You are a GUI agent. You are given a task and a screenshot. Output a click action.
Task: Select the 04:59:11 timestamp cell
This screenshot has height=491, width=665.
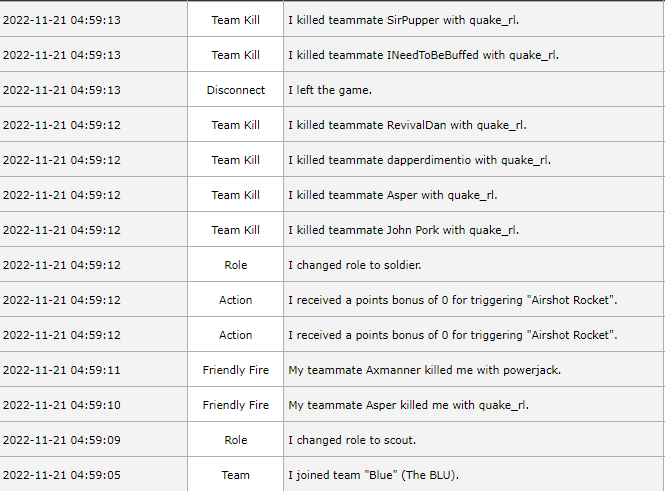pos(62,370)
